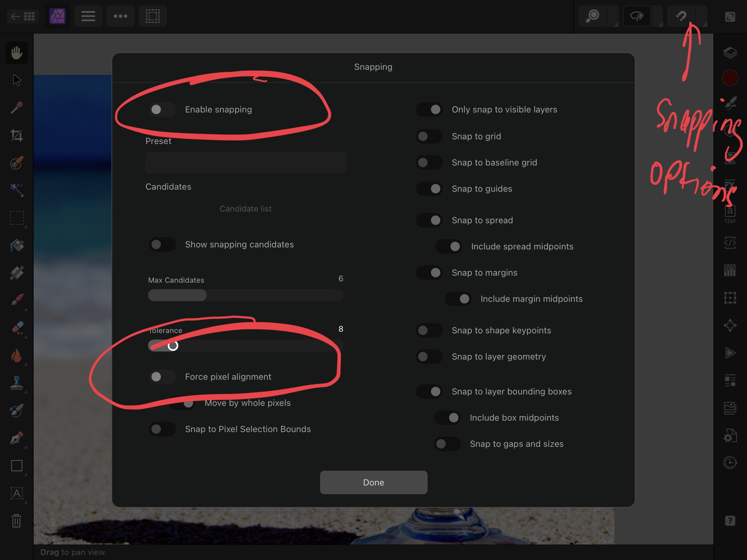Expand the magnet snapping options arrow
Viewport: 747px width, 560px height.
pyautogui.click(x=702, y=17)
